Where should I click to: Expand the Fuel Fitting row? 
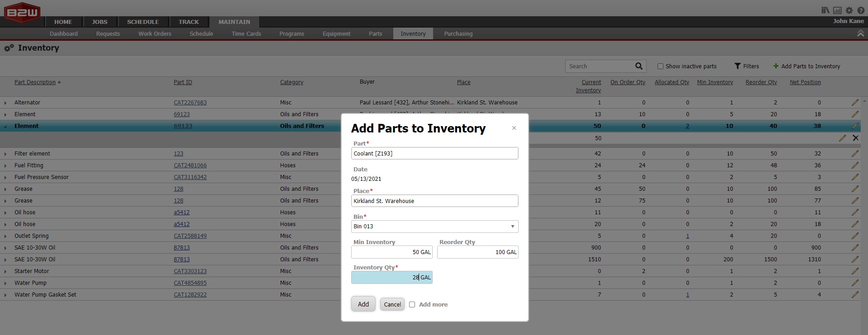pos(5,166)
